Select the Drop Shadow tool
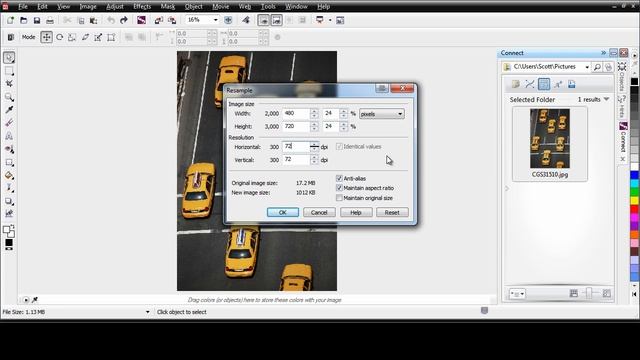640x360 pixels. (x=9, y=201)
